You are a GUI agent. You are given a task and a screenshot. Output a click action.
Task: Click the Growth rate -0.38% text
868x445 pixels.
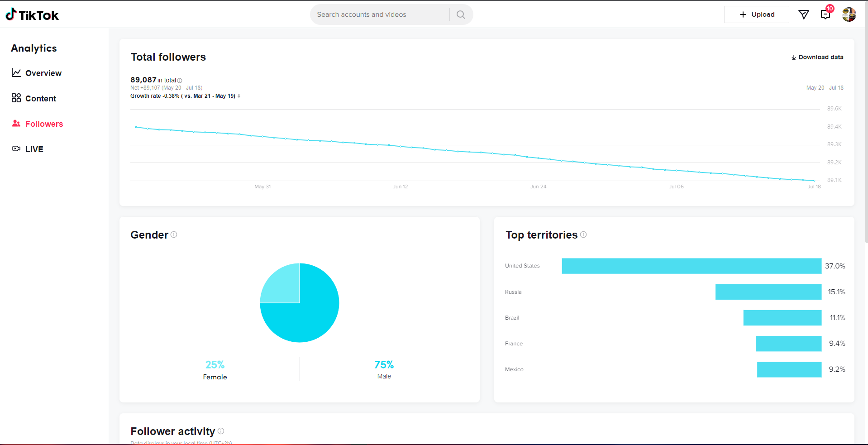(x=183, y=96)
